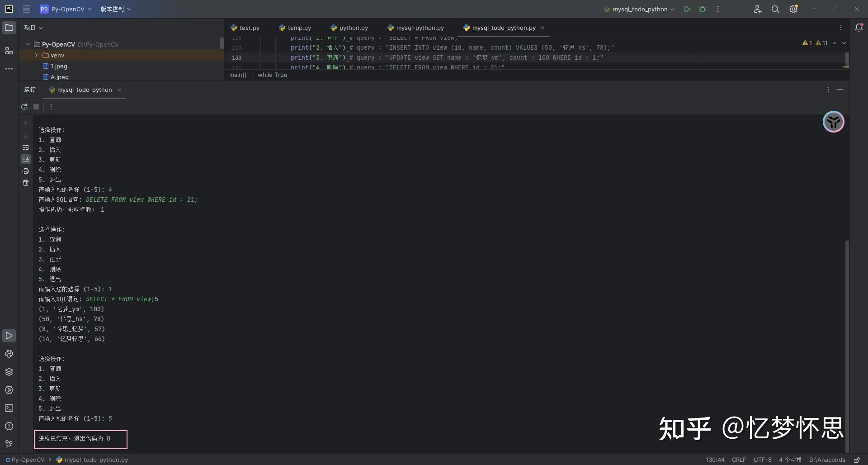Open the notifications bell
The image size is (868, 465).
859,28
